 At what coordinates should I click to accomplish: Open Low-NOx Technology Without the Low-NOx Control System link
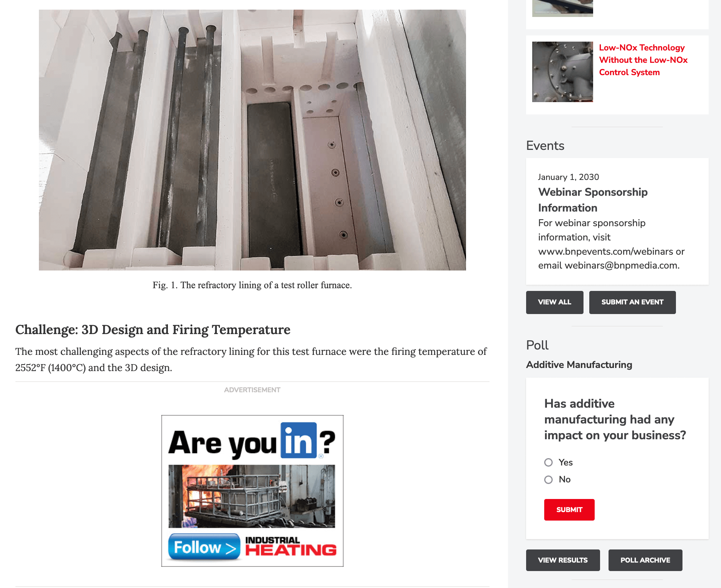643,60
